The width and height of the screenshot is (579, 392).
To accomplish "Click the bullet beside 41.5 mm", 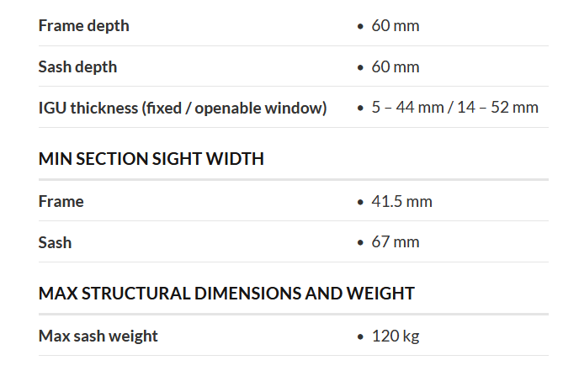I will pos(361,203).
